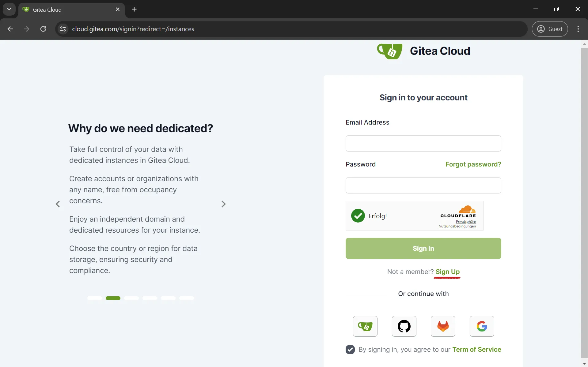
Task: Click the green Sign In button
Action: (x=423, y=248)
